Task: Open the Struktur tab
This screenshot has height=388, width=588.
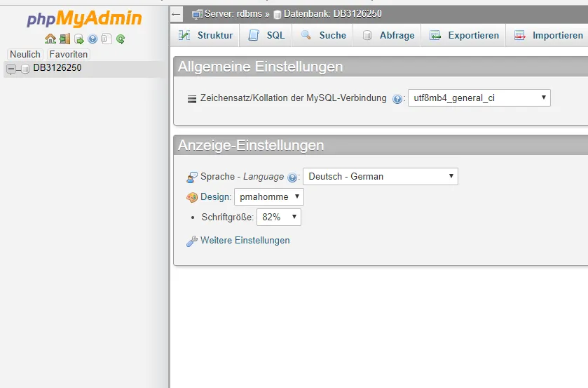Action: pos(205,35)
